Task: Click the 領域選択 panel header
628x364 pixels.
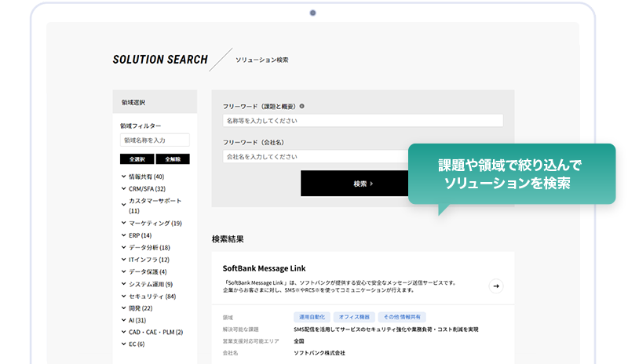Action: (155, 102)
